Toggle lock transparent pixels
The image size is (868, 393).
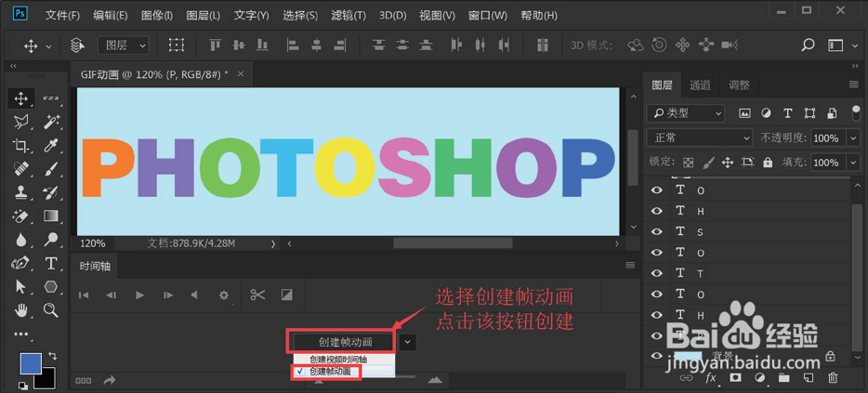tap(688, 163)
